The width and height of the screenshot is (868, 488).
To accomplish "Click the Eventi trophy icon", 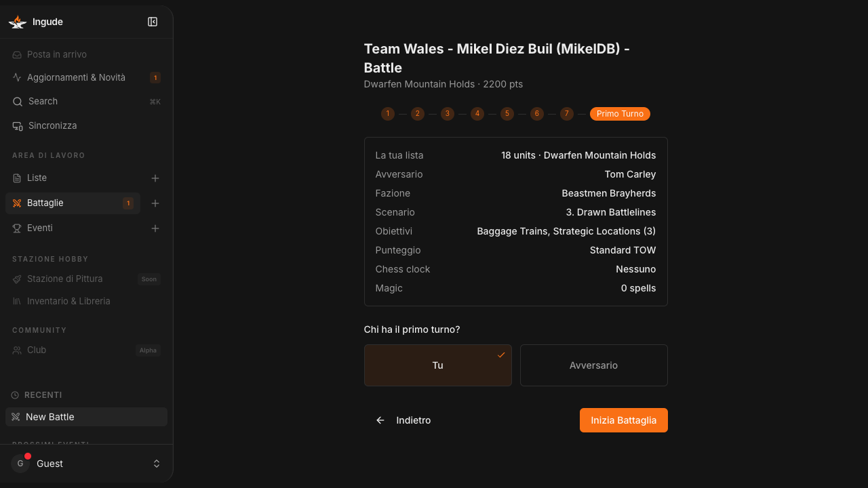I will (17, 228).
